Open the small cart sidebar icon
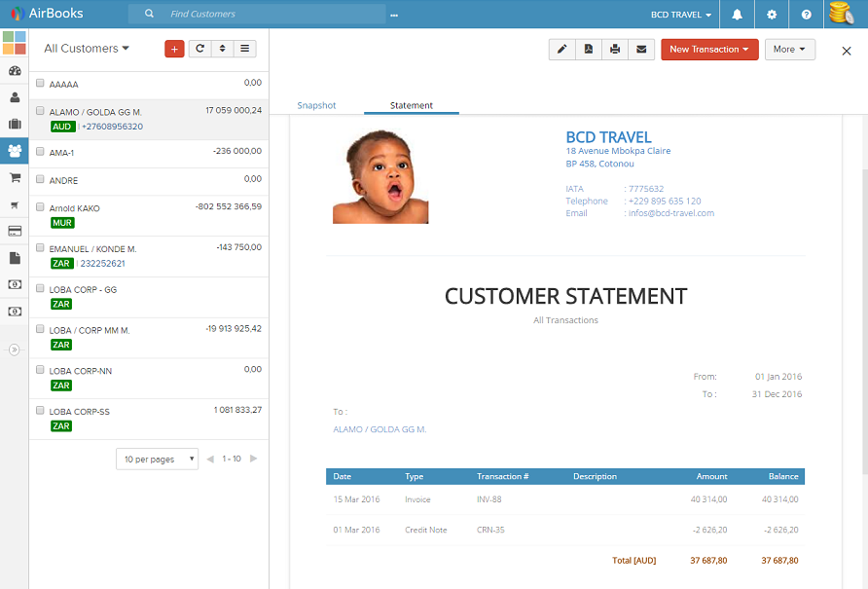868x589 pixels. [x=15, y=205]
